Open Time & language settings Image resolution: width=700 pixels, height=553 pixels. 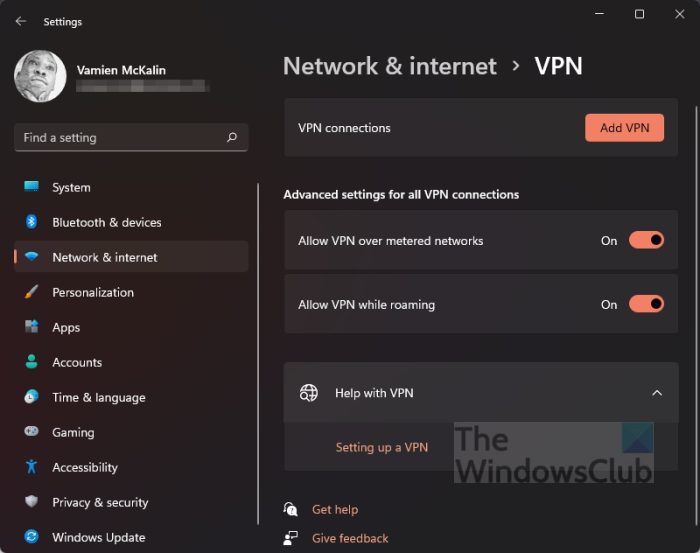[x=98, y=397]
